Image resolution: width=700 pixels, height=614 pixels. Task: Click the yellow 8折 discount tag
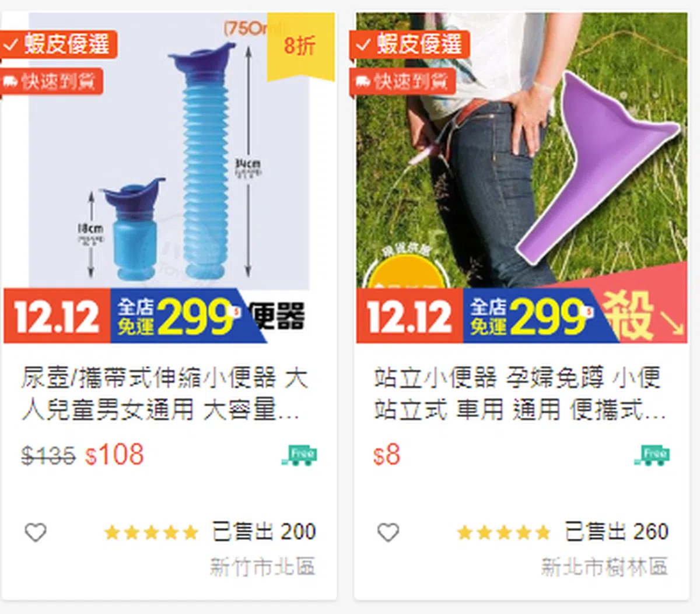click(x=300, y=45)
